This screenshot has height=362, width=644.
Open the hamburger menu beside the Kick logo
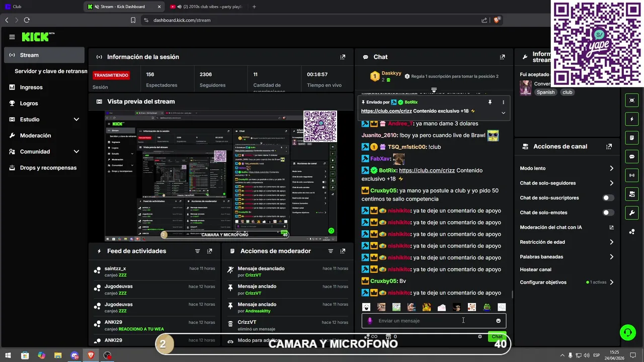[12, 37]
